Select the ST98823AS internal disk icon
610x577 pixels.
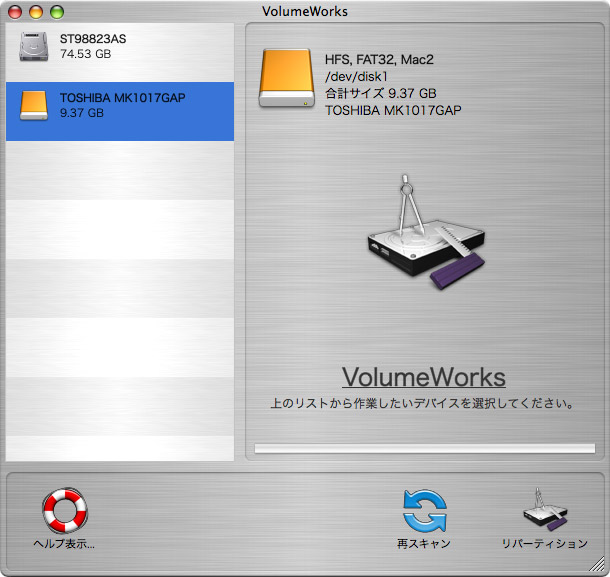(34, 46)
